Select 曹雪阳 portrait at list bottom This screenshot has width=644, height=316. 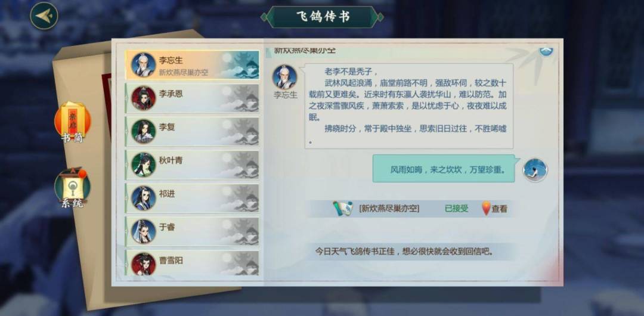click(x=143, y=264)
